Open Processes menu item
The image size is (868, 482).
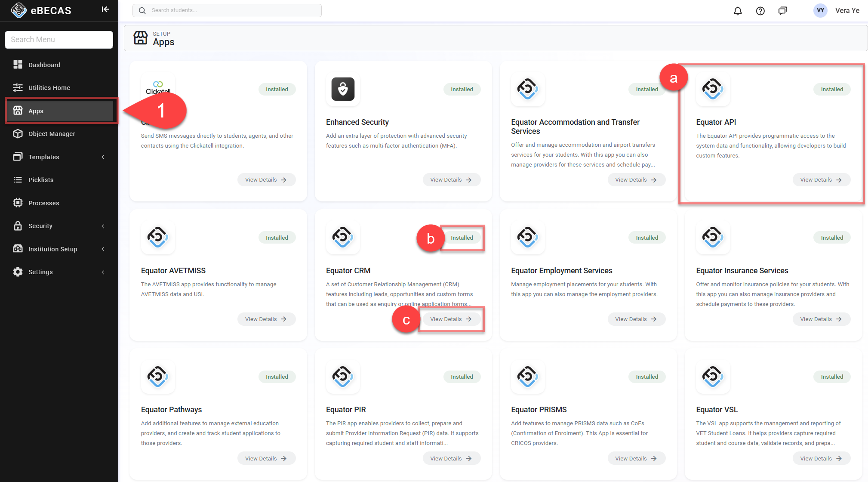click(59, 203)
